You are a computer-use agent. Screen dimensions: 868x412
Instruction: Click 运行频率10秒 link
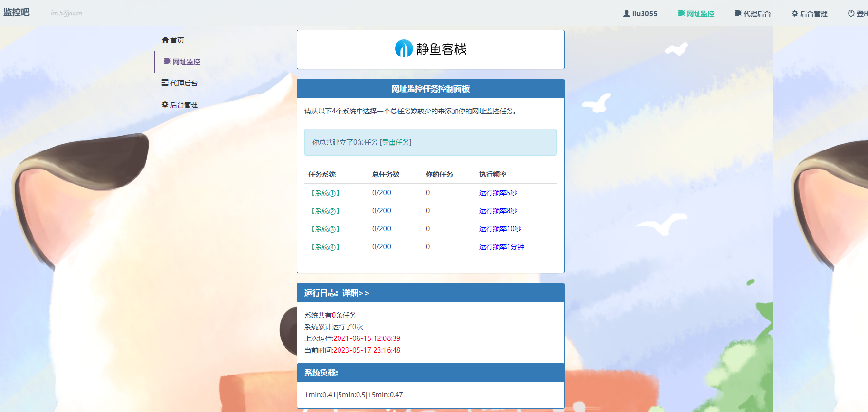pyautogui.click(x=500, y=229)
